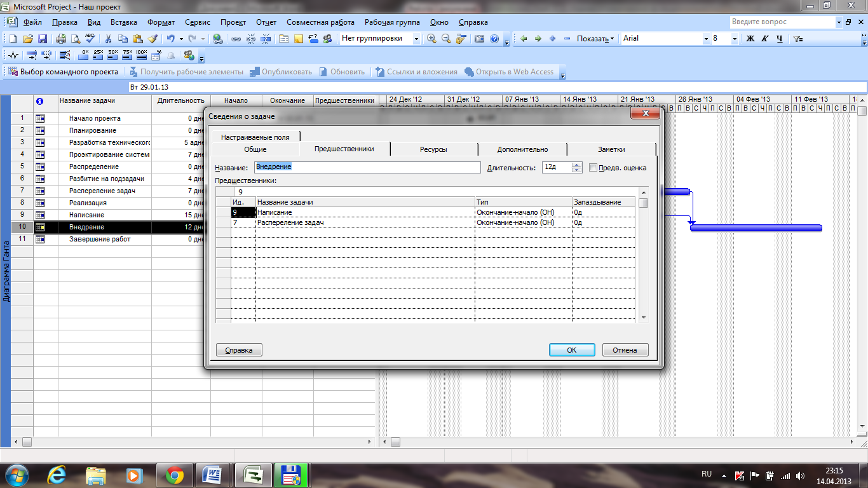Image resolution: width=868 pixels, height=488 pixels.
Task: Click the Название task name field
Action: pos(367,167)
